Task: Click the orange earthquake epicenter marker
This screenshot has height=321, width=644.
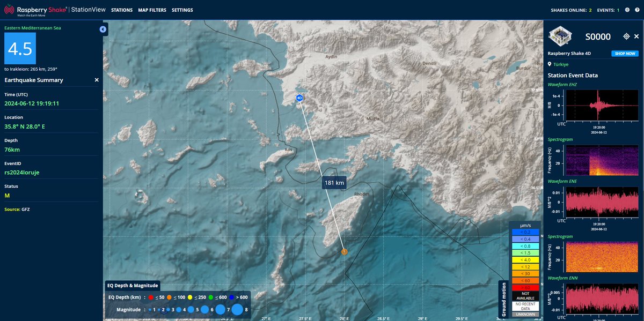Action: click(344, 251)
